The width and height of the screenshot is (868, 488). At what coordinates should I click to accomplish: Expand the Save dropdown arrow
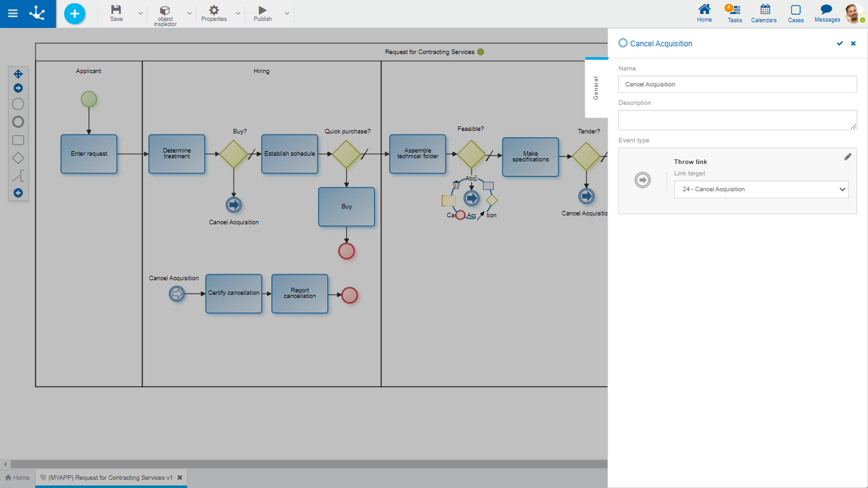coord(140,13)
